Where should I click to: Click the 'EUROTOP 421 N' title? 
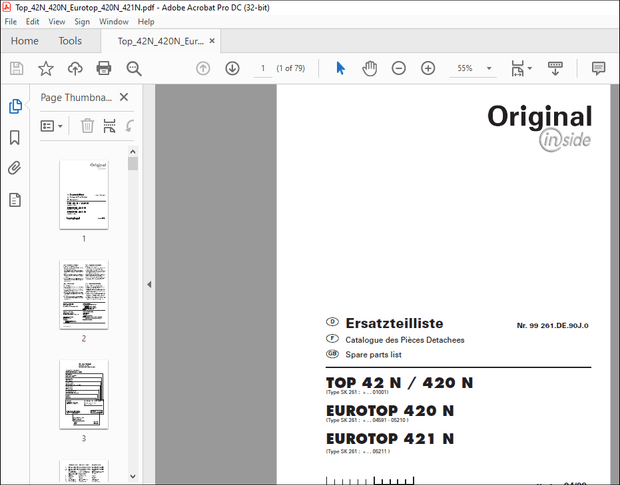390,439
